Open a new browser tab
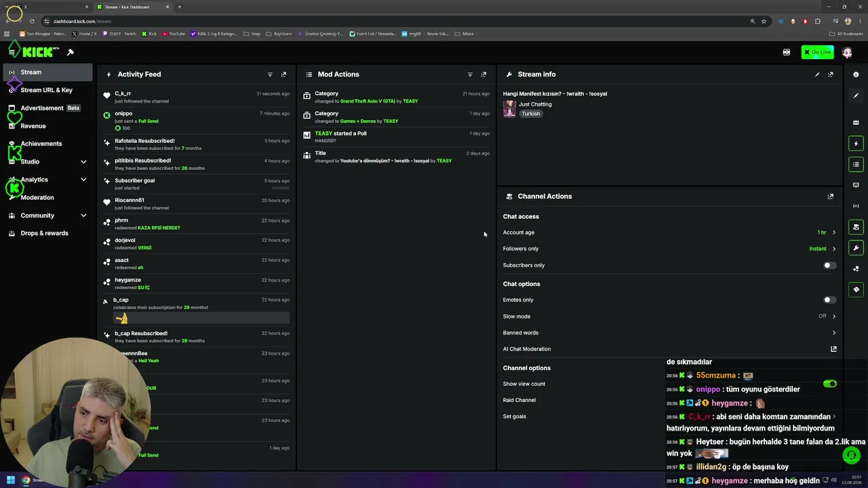This screenshot has height=488, width=868. pyautogui.click(x=180, y=7)
